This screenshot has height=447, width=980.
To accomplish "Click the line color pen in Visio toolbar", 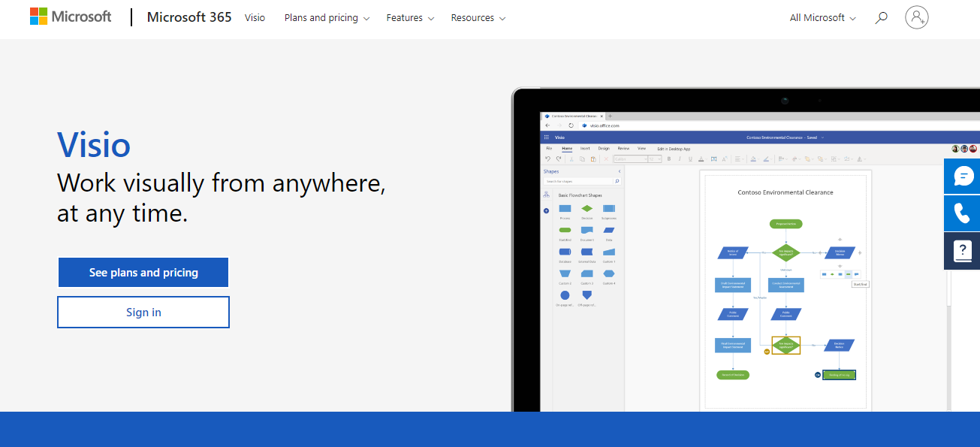I will coord(766,159).
